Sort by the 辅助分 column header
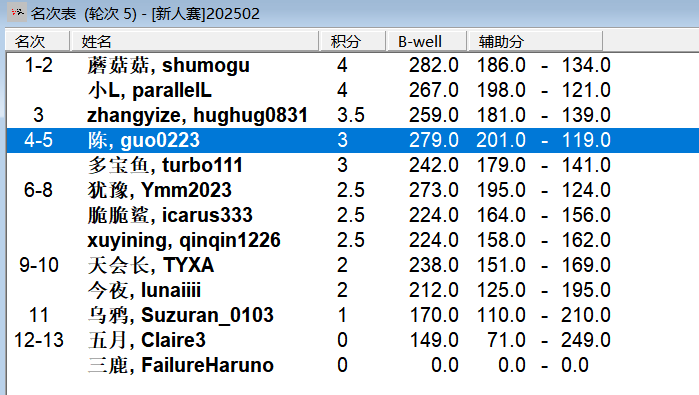Image resolution: width=699 pixels, height=395 pixels. click(x=535, y=41)
